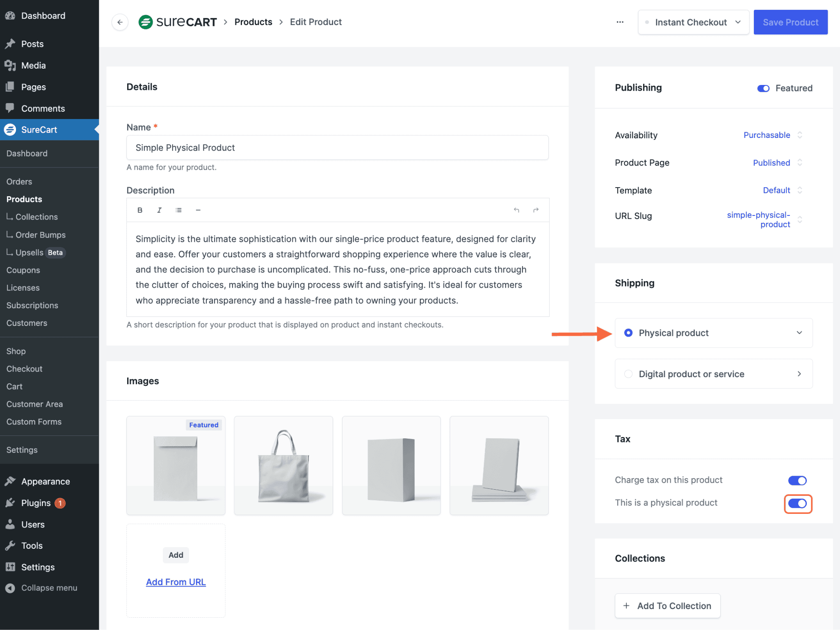The height and width of the screenshot is (630, 840).
Task: Redo the last description edit
Action: pos(536,210)
